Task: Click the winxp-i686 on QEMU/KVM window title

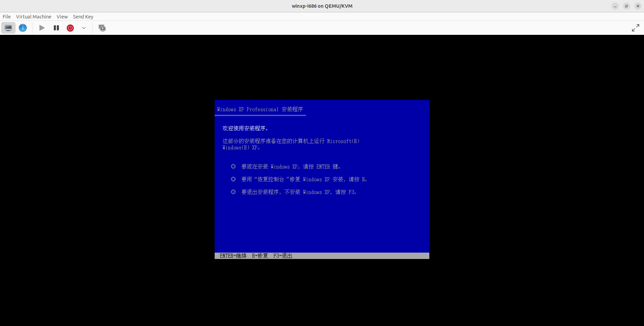Action: (322, 6)
